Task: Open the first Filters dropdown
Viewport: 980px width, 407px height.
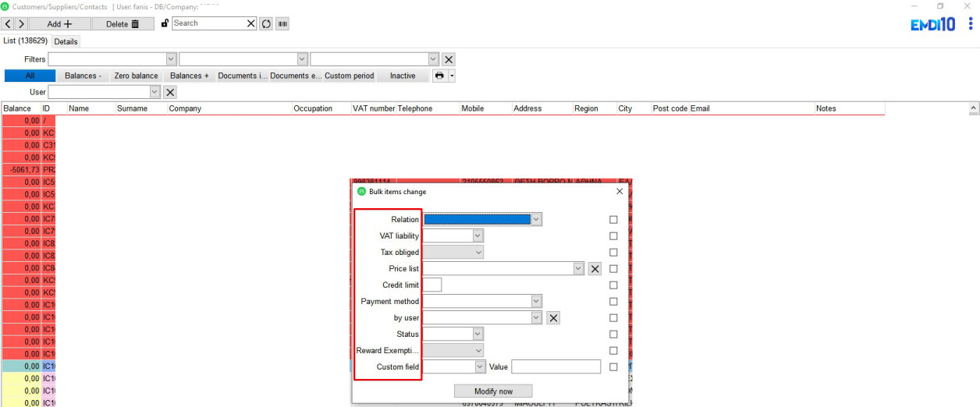Action: [171, 59]
